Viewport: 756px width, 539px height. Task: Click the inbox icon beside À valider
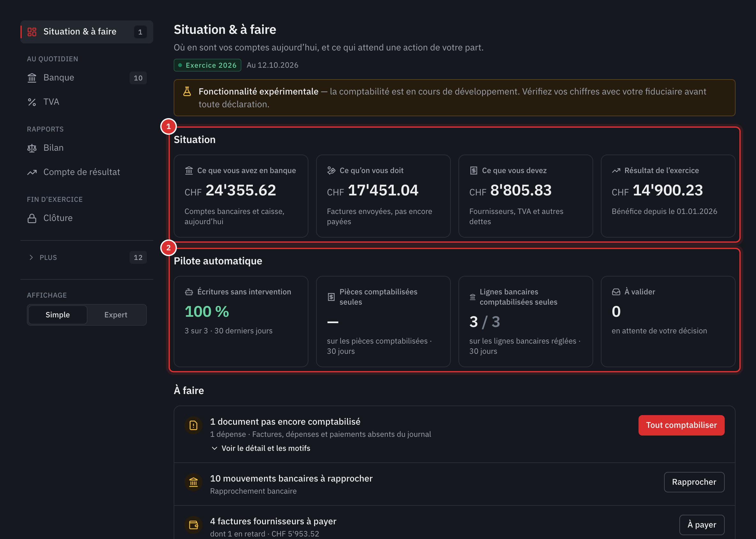(x=616, y=292)
